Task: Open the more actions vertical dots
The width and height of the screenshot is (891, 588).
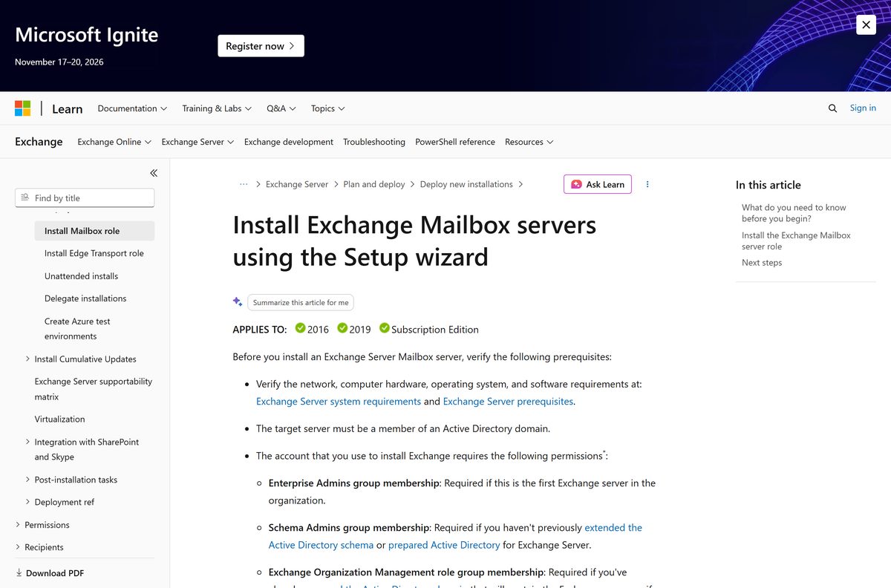Action: pos(647,184)
